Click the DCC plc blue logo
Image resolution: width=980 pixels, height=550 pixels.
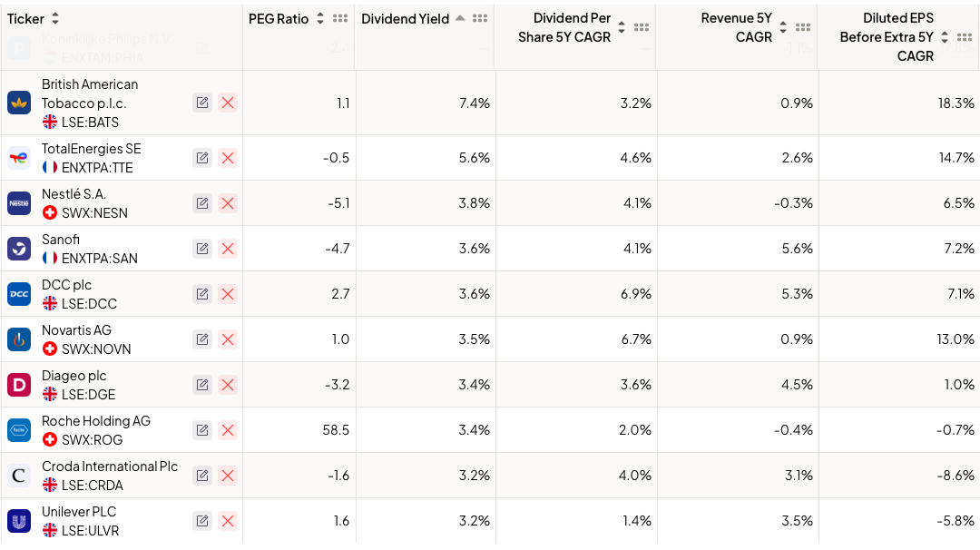tap(19, 293)
